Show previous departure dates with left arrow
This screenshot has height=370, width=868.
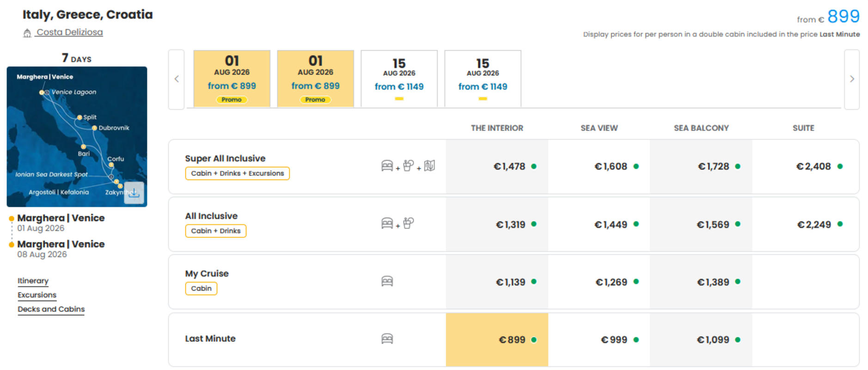click(x=177, y=79)
